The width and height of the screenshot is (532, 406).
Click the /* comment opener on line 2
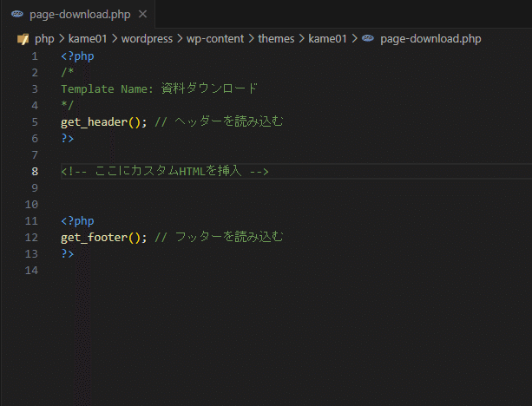tap(67, 72)
